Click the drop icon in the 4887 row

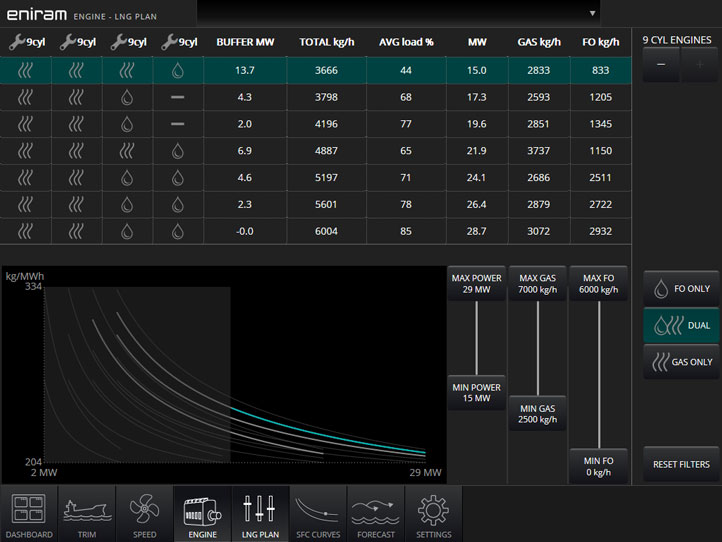(178, 151)
